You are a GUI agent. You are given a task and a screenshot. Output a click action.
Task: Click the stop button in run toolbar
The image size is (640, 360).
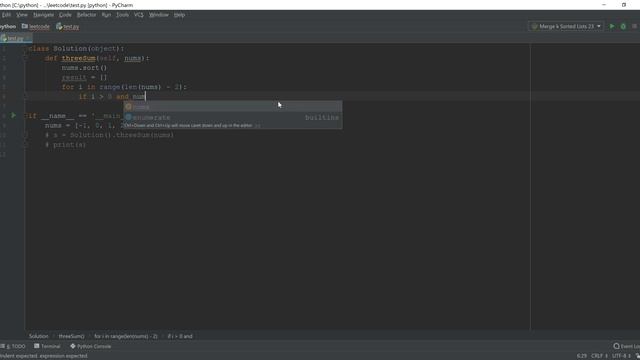634,26
